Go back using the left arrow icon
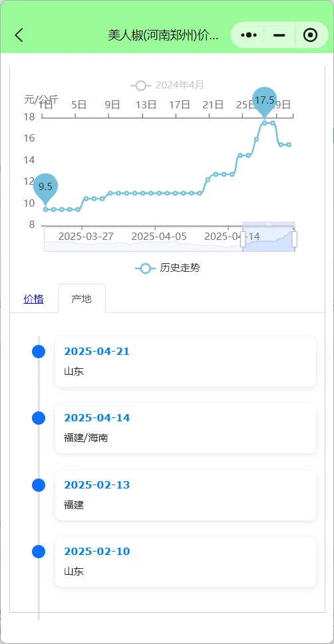334x644 pixels. point(19,35)
